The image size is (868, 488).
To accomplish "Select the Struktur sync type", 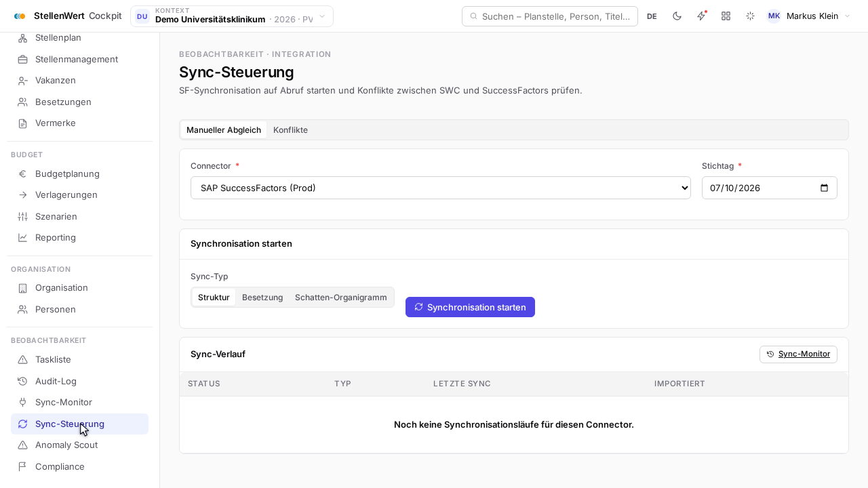I will tap(214, 298).
